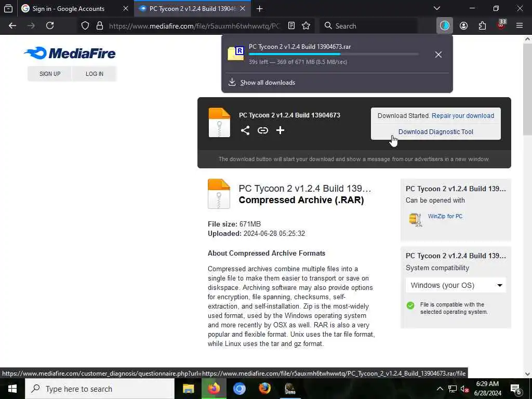View site information via the padlock icon
The height and width of the screenshot is (399, 532).
(x=99, y=26)
